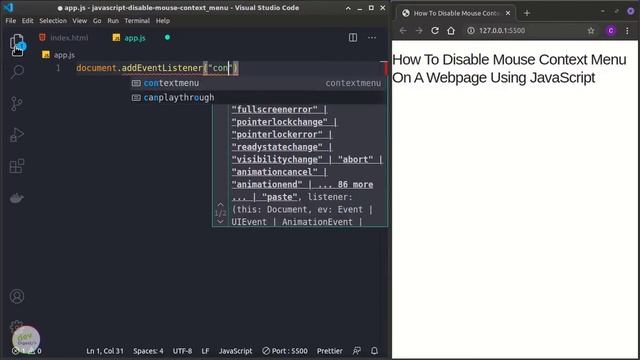
Task: Click Ln 1, Col 31 in status bar
Action: [105, 351]
